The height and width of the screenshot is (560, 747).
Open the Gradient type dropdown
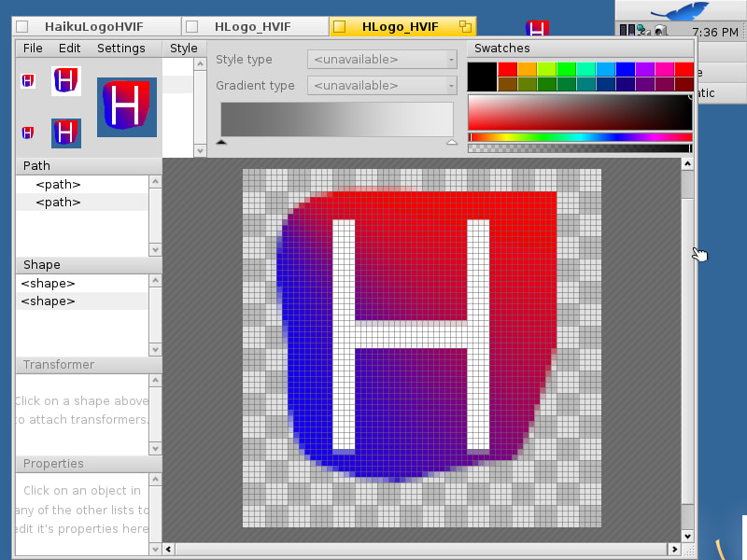(382, 86)
